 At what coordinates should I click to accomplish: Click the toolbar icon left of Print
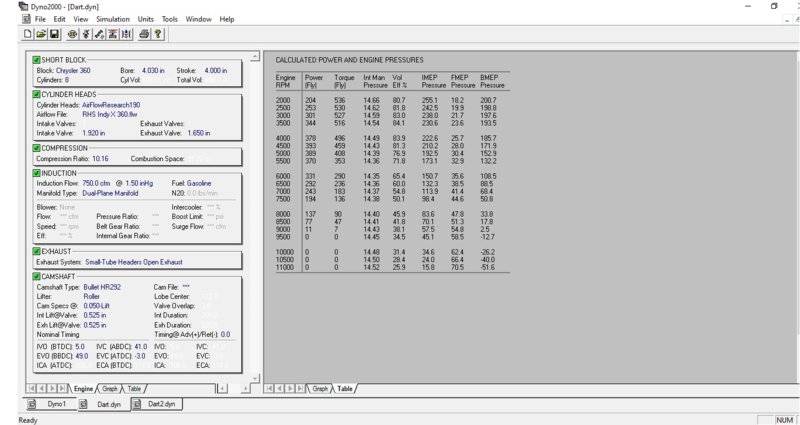point(126,34)
